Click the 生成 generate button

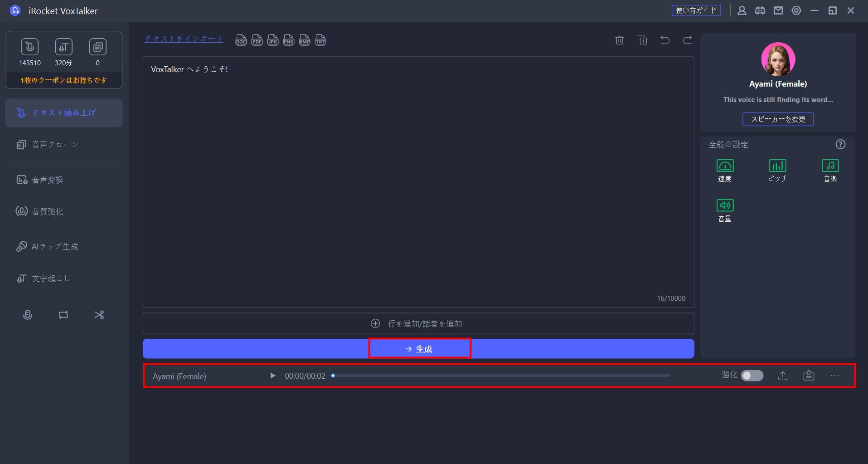418,349
